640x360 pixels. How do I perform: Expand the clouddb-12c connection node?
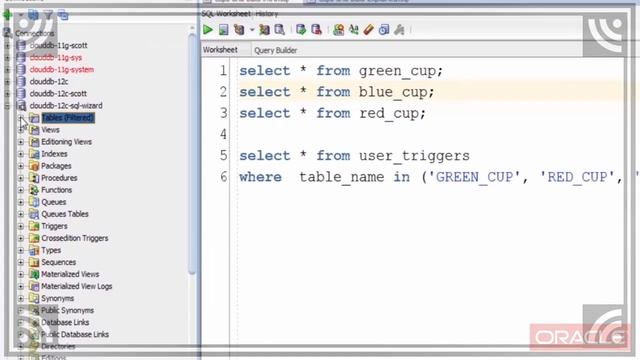(x=7, y=82)
